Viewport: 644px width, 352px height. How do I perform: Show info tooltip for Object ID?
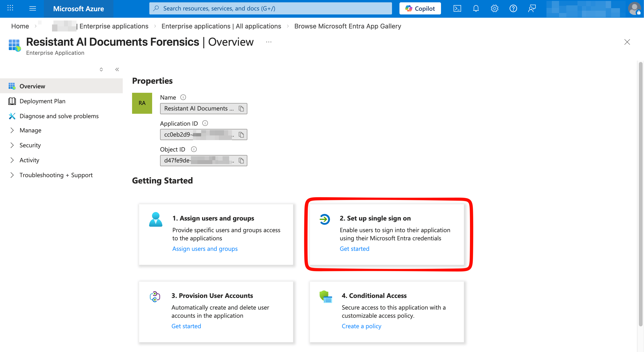coord(194,149)
